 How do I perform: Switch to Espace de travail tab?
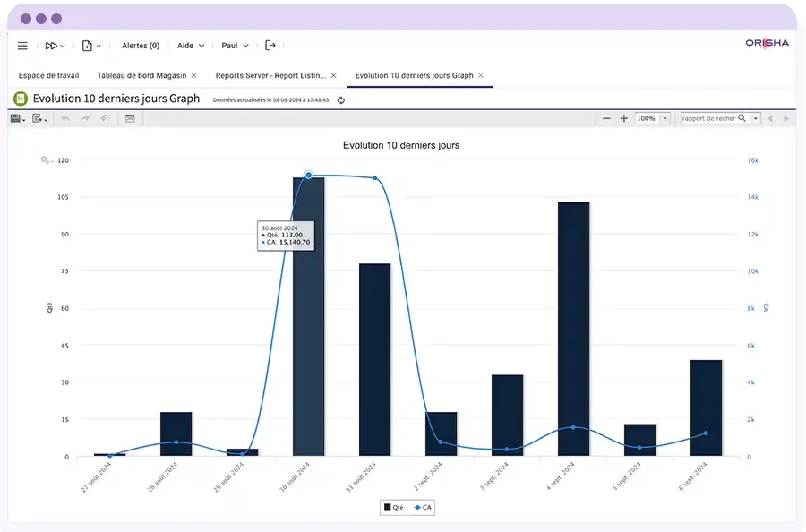coord(49,75)
